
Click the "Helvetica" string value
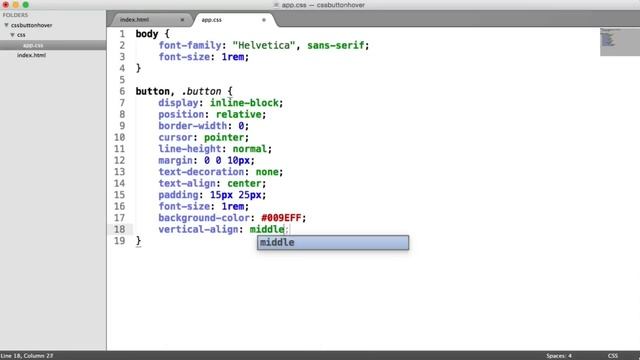tap(264, 45)
